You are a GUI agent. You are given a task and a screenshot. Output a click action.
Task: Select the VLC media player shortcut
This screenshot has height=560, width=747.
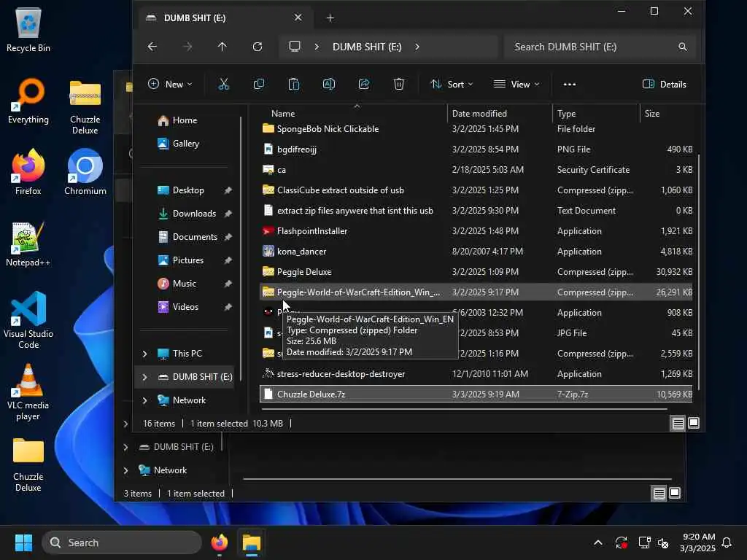click(28, 392)
